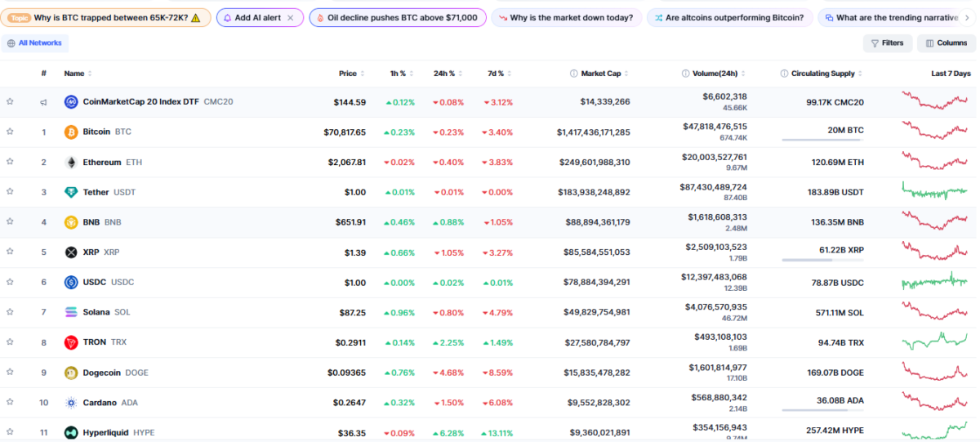The height and width of the screenshot is (442, 980).
Task: Click Dogecoin price $0.09365
Action: [x=346, y=373]
